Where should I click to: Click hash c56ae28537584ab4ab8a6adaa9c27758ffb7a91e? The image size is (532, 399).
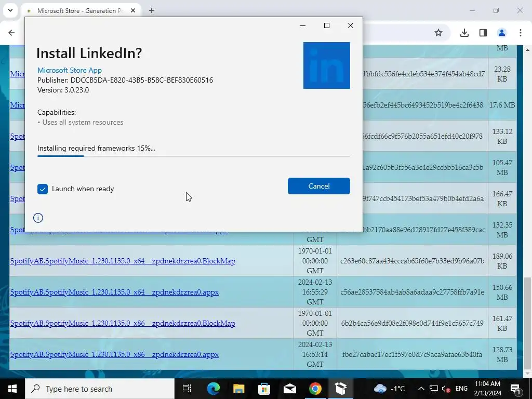pos(412,292)
